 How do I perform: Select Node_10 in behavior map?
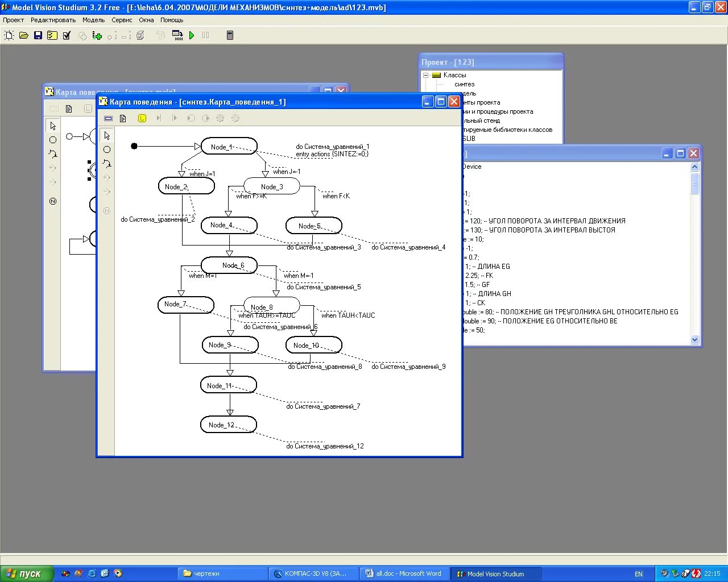pos(313,345)
